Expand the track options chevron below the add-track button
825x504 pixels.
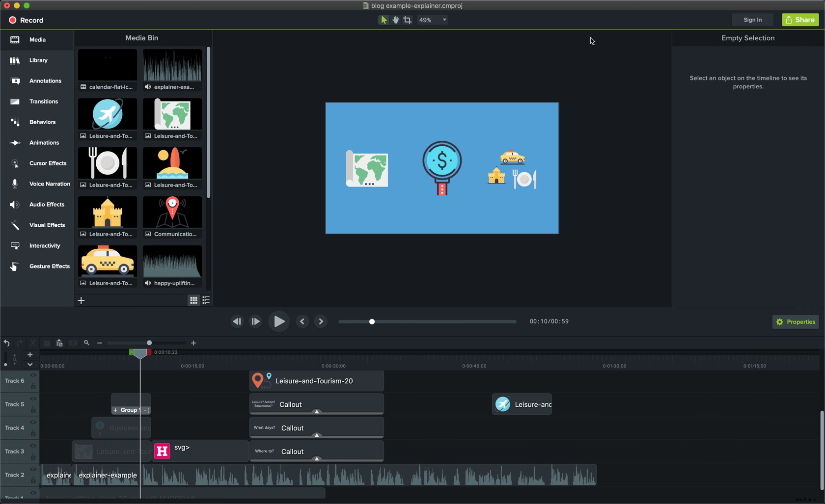point(29,365)
